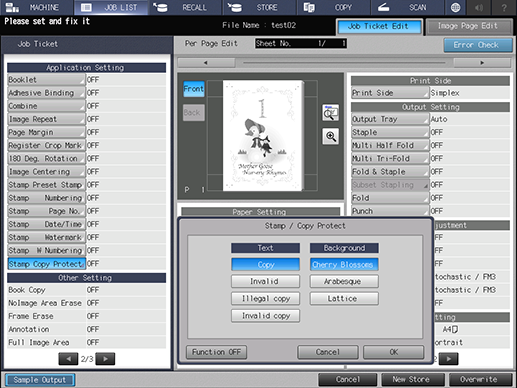Click the speaker volume icon in top bar
This screenshot has height=388, width=517.
(x=479, y=7)
